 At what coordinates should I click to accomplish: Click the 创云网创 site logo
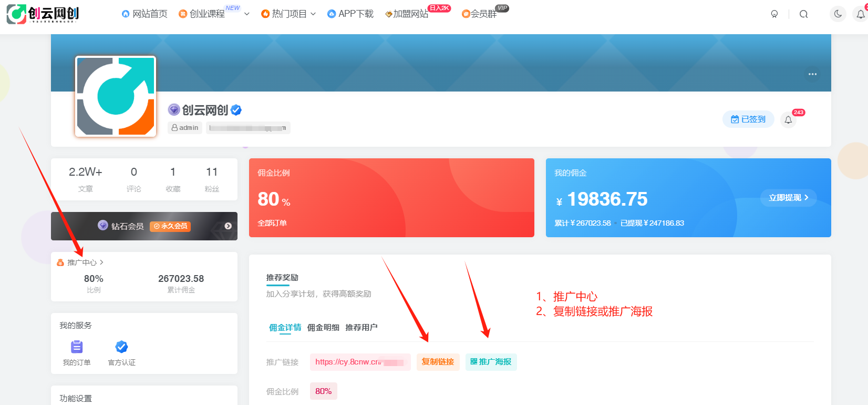[43, 14]
